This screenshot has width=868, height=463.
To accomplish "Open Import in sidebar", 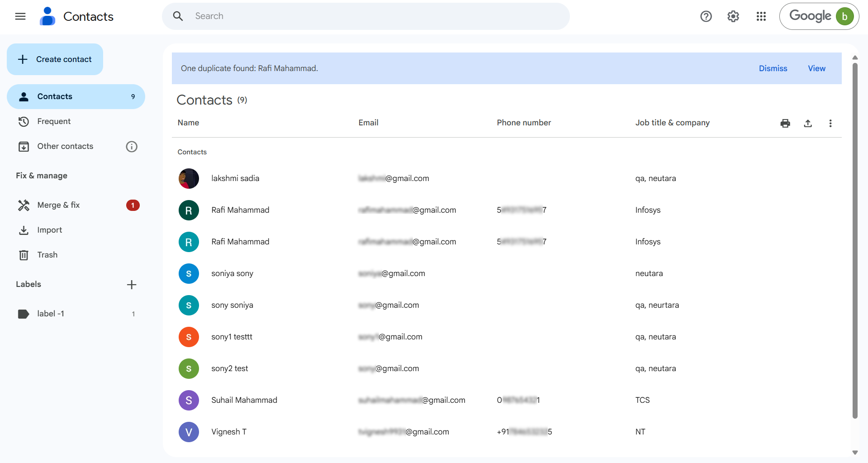I will click(76, 230).
